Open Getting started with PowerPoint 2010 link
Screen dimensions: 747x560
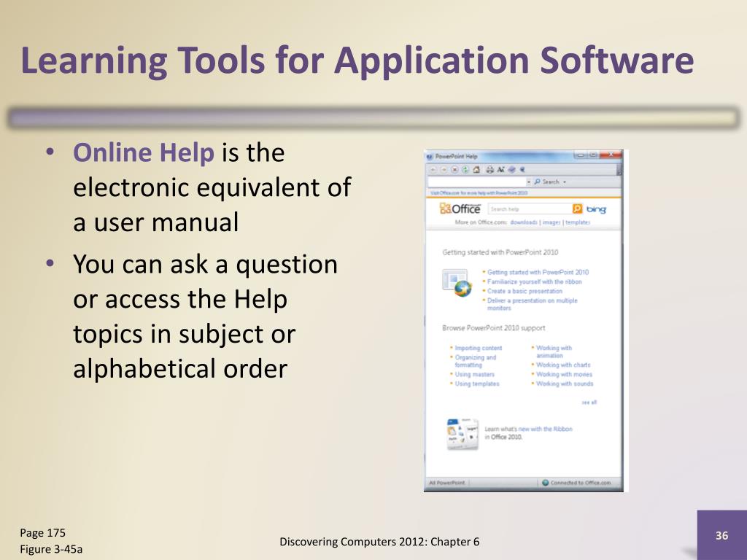538,273
